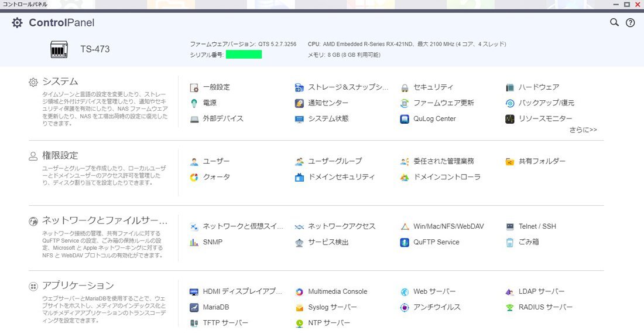Image resolution: width=644 pixels, height=333 pixels.
Task: Open the システム category heading
Action: click(60, 81)
